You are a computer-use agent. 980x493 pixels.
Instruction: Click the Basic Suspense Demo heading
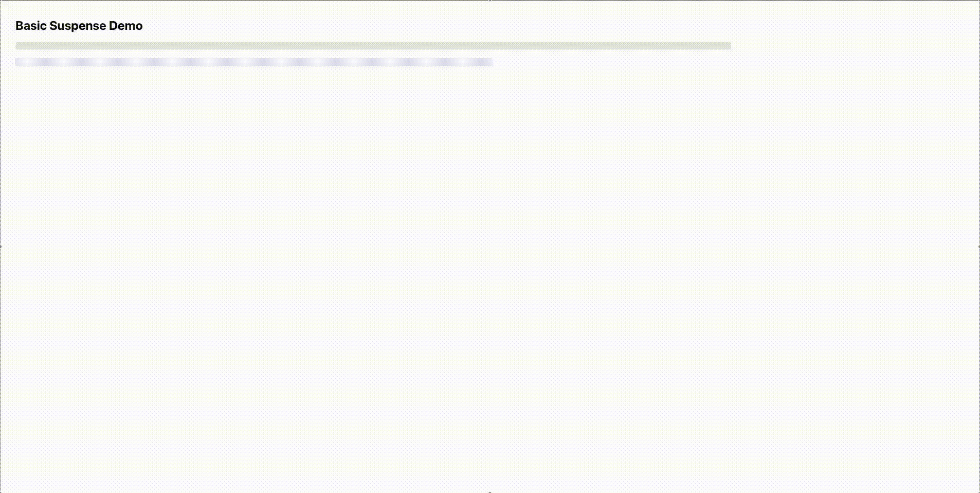[79, 26]
